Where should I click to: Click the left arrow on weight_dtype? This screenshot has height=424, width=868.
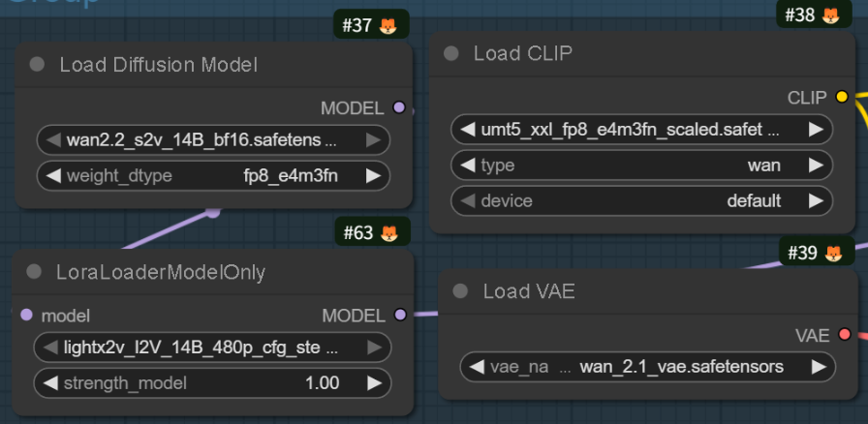(x=53, y=176)
